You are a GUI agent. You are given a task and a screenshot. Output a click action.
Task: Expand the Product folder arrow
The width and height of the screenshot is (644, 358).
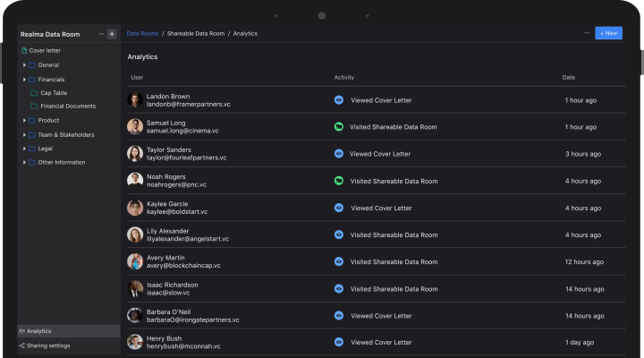pos(24,121)
